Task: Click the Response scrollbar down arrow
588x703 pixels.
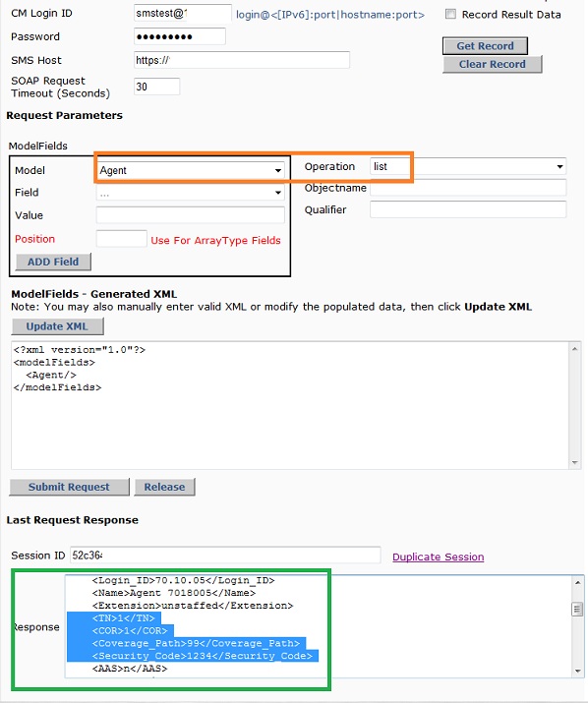Action: 578,671
